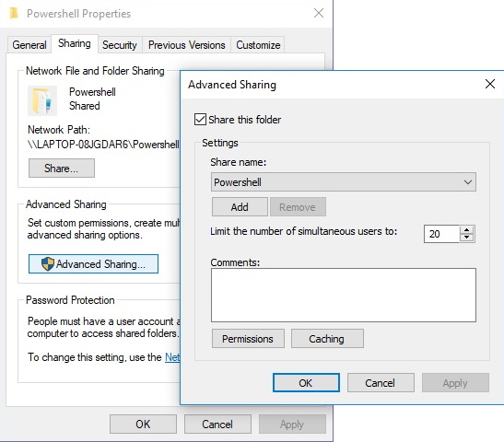Click Add to create new share name
This screenshot has width=504, height=442.
(240, 207)
